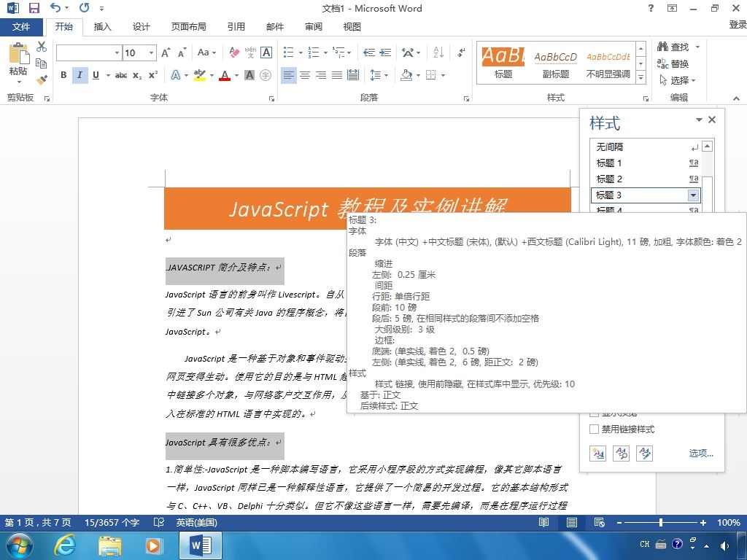
Task: Click the Save icon in quick access toolbar
Action: click(34, 8)
